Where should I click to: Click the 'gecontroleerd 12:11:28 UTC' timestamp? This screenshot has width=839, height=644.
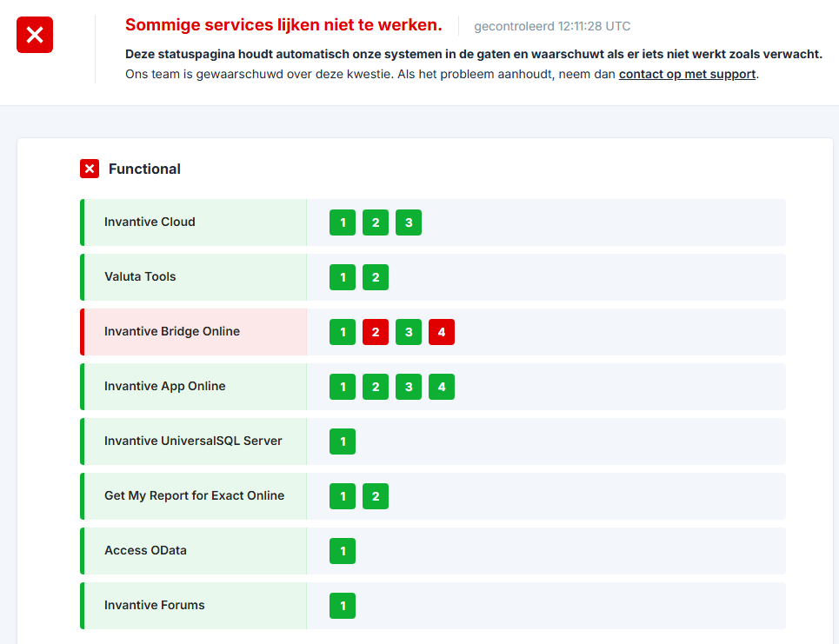(552, 26)
